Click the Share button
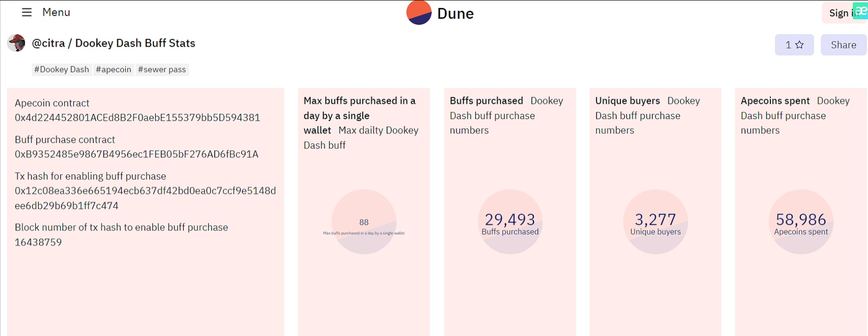868x336 pixels. [843, 45]
